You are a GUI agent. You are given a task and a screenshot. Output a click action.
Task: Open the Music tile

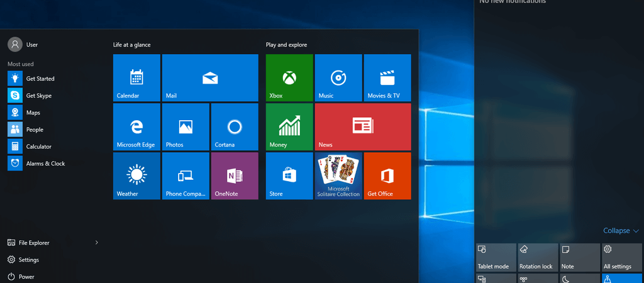pyautogui.click(x=338, y=77)
